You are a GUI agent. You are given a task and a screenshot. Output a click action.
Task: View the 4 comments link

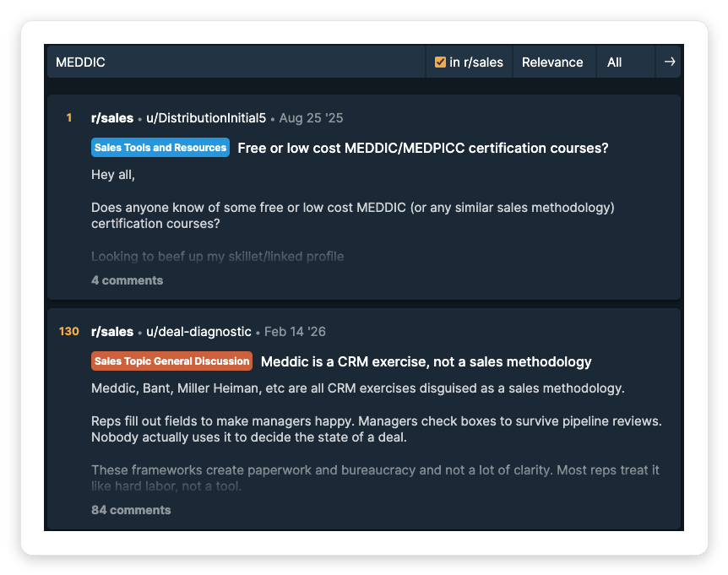(128, 280)
